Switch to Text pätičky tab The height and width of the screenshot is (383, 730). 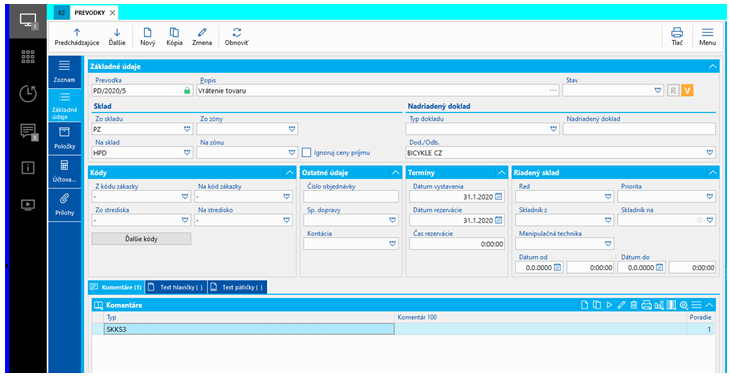237,287
